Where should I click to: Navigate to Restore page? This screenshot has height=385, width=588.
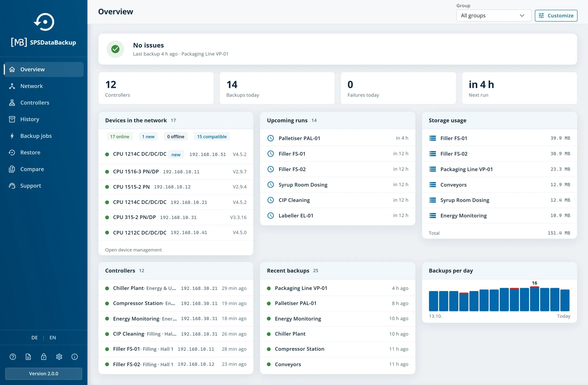[x=44, y=152]
